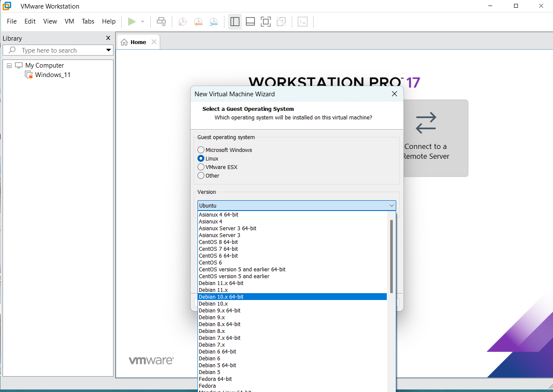
Task: Click the Library search magnifier icon
Action: coord(12,50)
